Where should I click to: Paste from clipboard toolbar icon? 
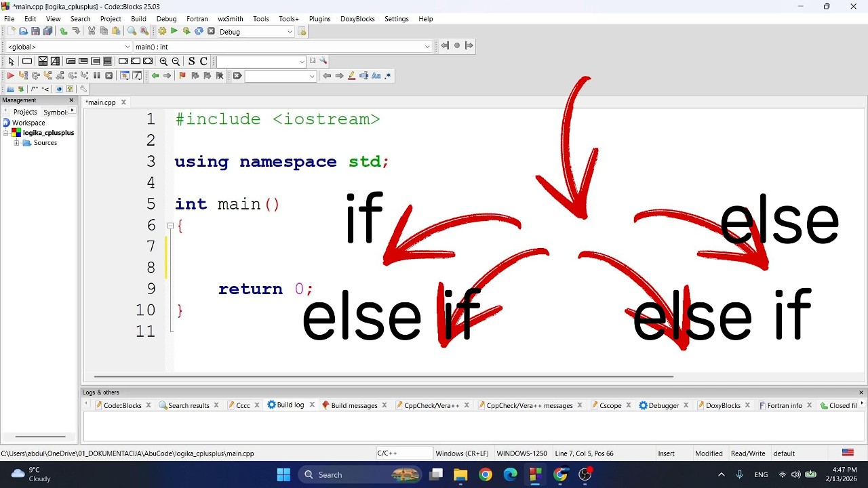pos(116,31)
